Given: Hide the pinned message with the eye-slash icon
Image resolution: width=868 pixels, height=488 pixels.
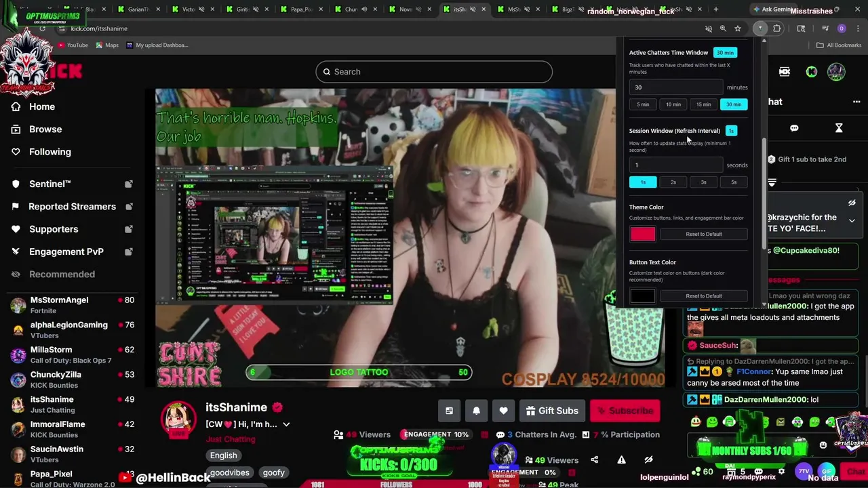Looking at the screenshot, I should [x=852, y=203].
